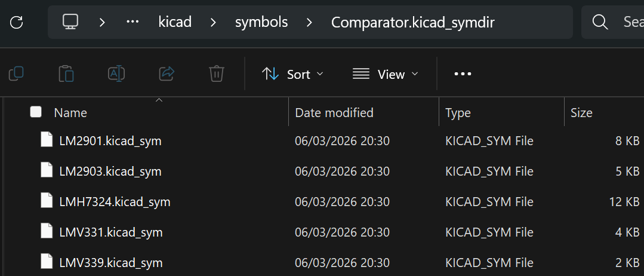Click the Copy toolbar icon
This screenshot has height=276, width=644.
click(x=16, y=74)
